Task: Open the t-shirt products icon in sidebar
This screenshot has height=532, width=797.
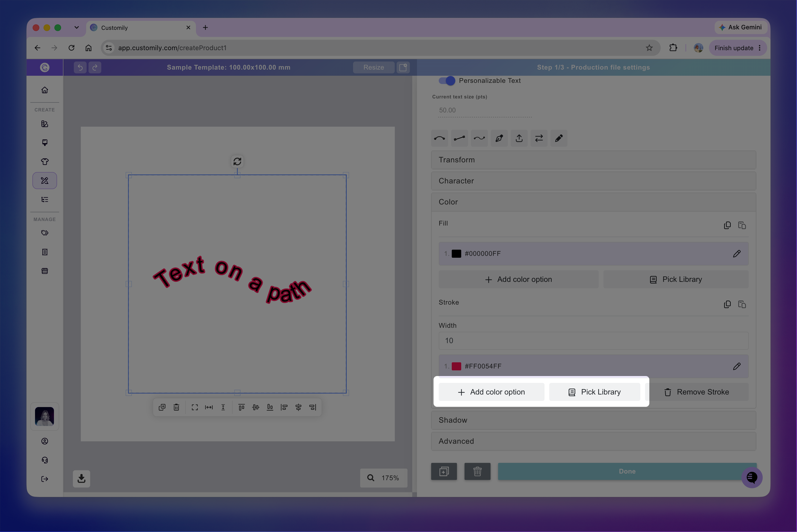Action: tap(44, 161)
